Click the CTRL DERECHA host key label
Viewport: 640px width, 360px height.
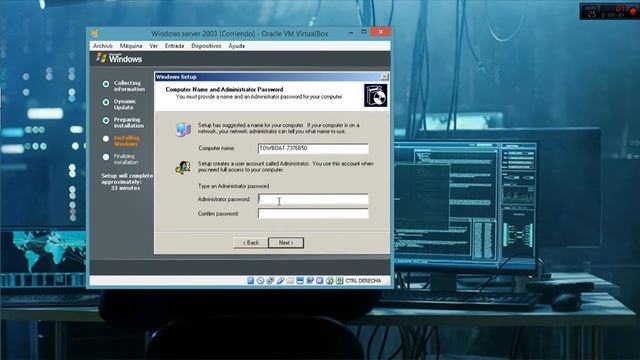363,281
